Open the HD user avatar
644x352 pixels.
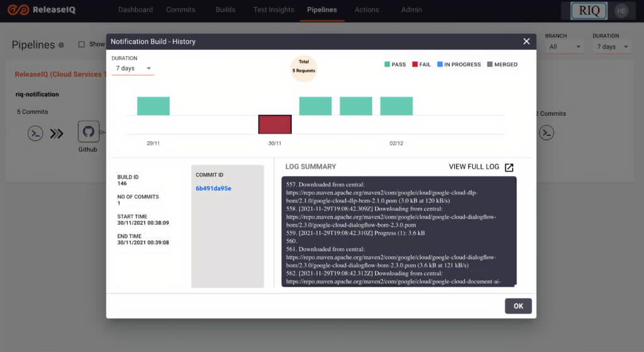621,11
